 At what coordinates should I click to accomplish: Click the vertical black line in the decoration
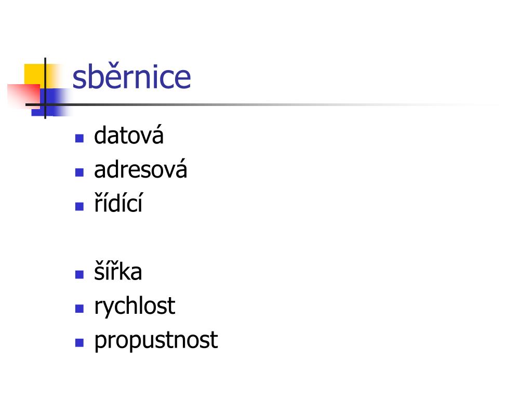point(45,88)
